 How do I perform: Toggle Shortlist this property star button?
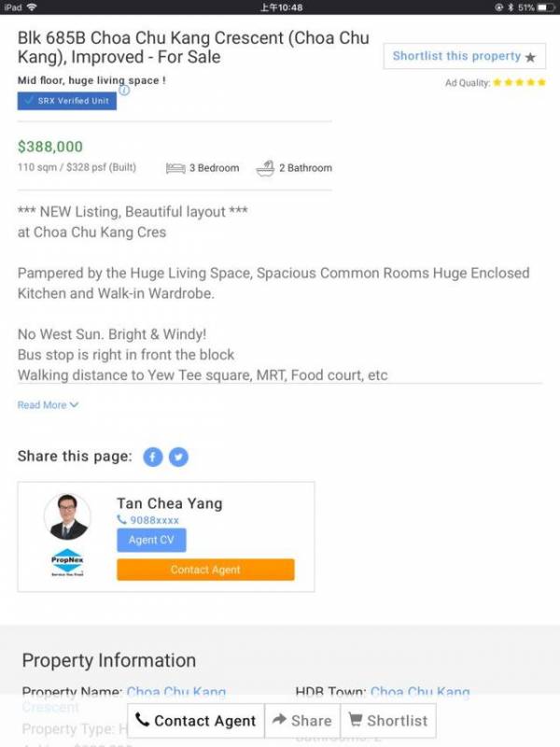[x=464, y=57]
